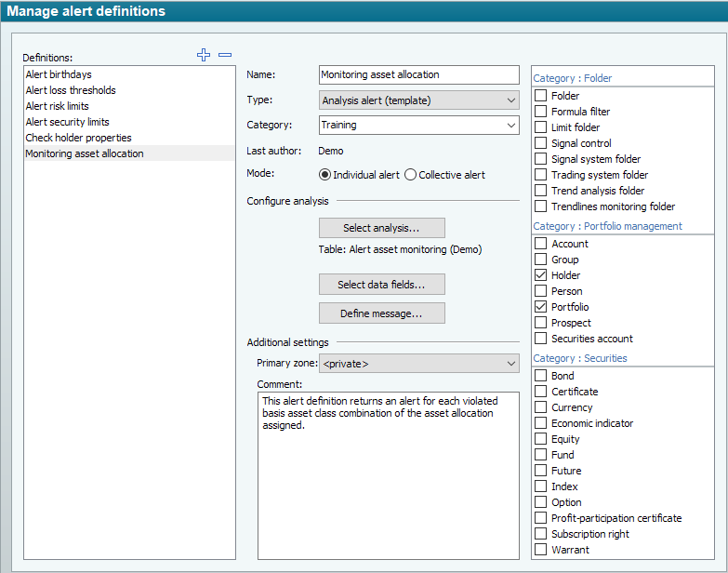Viewport: 728px width, 573px height.
Task: Expand the Category dropdown showing Training
Action: tap(418, 125)
